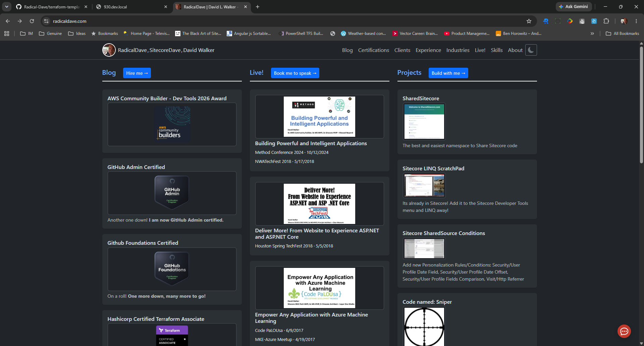View site information icon in address bar
This screenshot has width=644, height=346.
coord(46,21)
